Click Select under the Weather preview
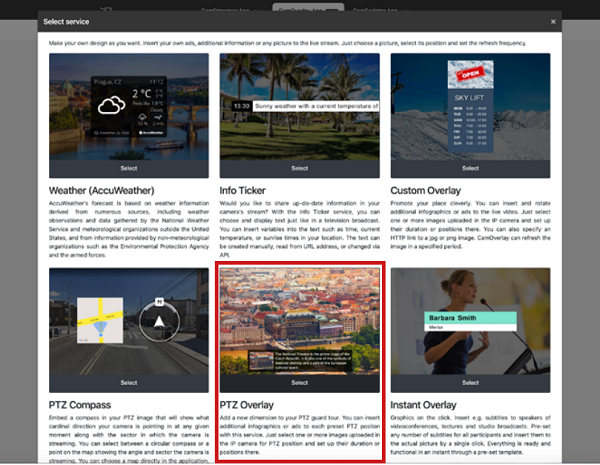Image resolution: width=600 pixels, height=465 pixels. pyautogui.click(x=129, y=168)
